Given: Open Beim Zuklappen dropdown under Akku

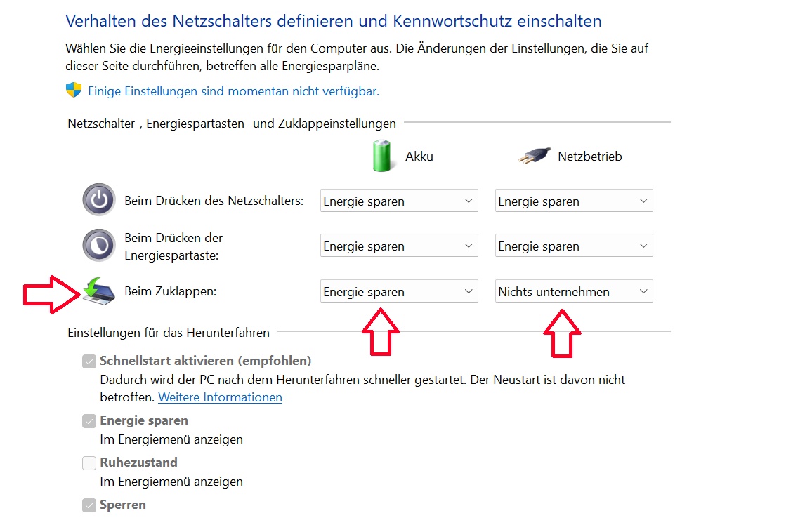Looking at the screenshot, I should (398, 291).
